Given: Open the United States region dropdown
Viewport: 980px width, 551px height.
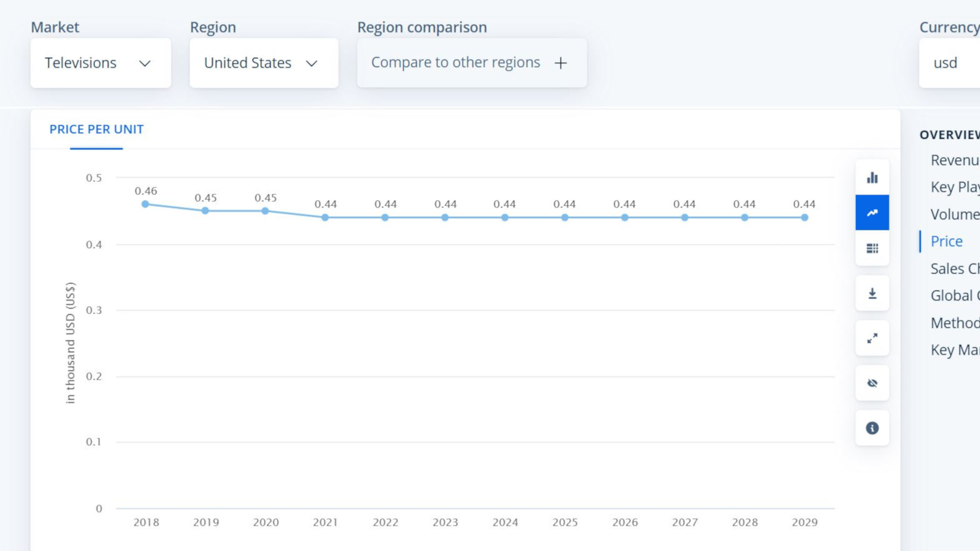Looking at the screenshot, I should (264, 63).
